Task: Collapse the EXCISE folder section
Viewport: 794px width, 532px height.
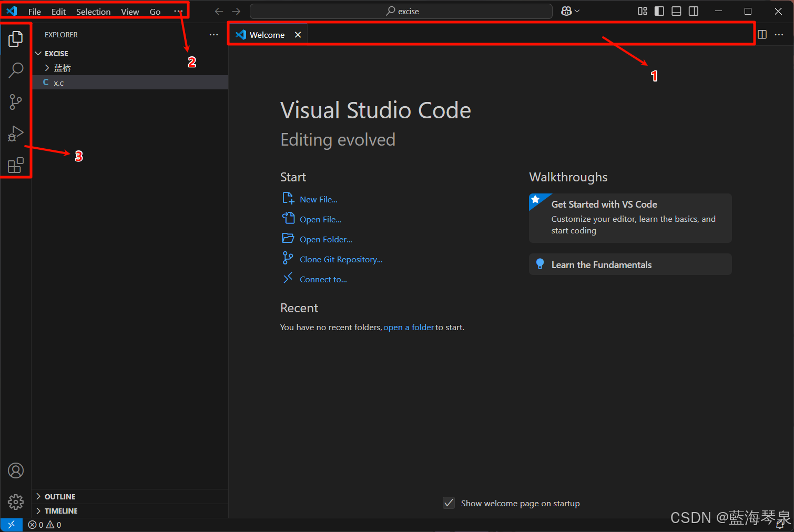Action: (38, 54)
